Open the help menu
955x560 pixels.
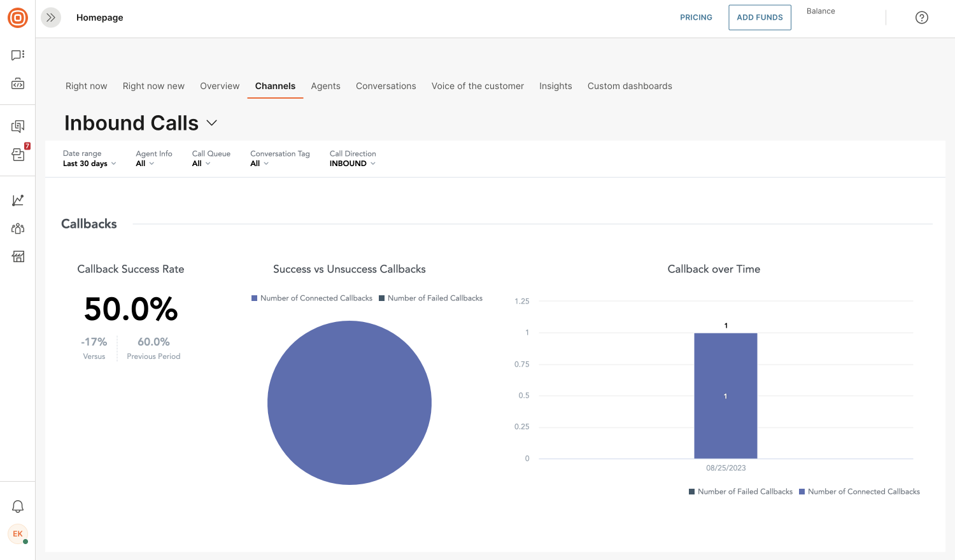point(921,17)
